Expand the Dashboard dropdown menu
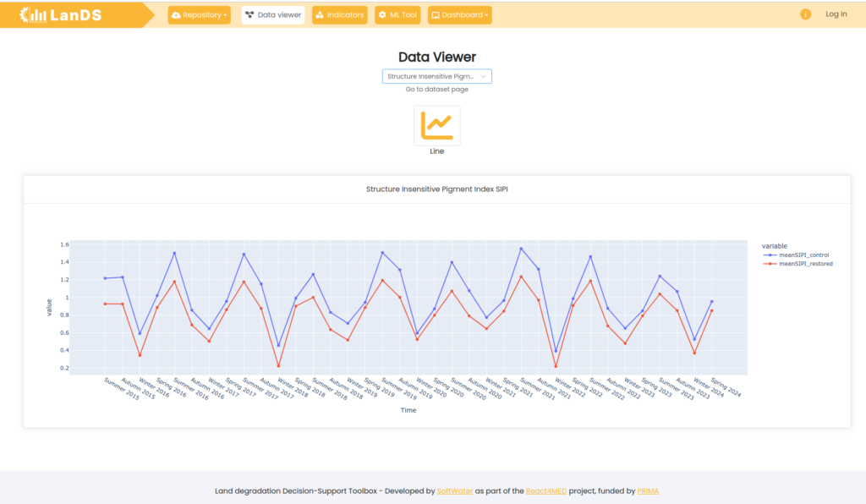Image resolution: width=866 pixels, height=504 pixels. coord(460,15)
